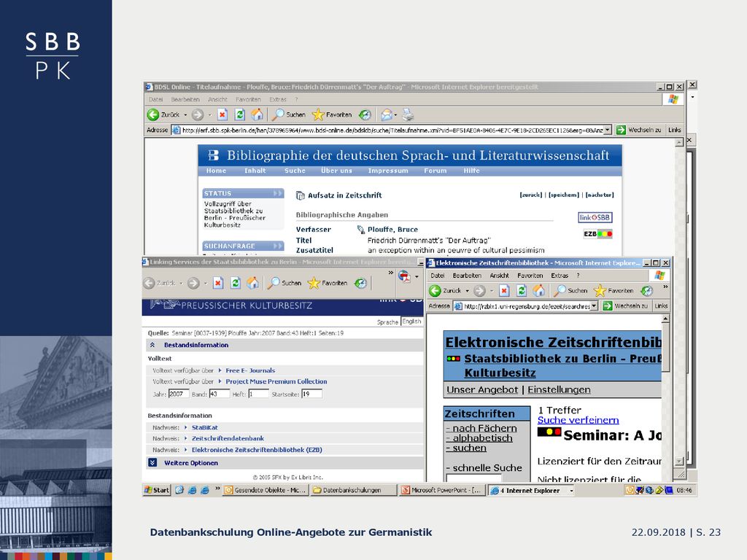Select Suche tab on Bibliographie site
747x560 pixels.
pyautogui.click(x=295, y=171)
